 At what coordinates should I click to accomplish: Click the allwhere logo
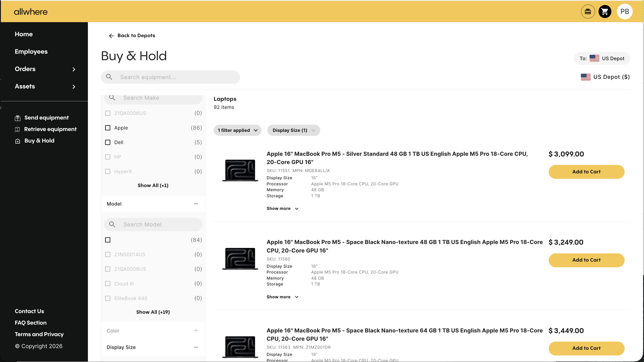click(x=31, y=12)
